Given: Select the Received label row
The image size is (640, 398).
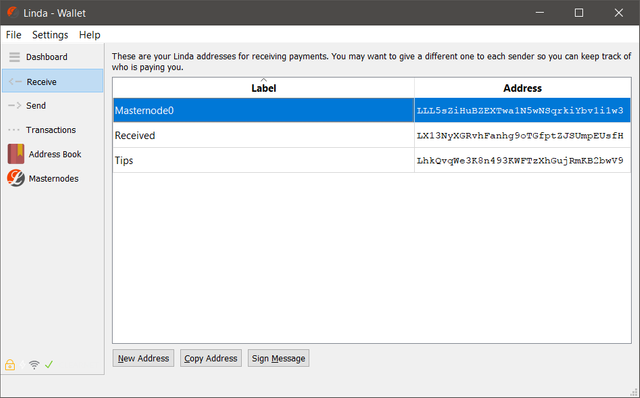Looking at the screenshot, I should (264, 135).
